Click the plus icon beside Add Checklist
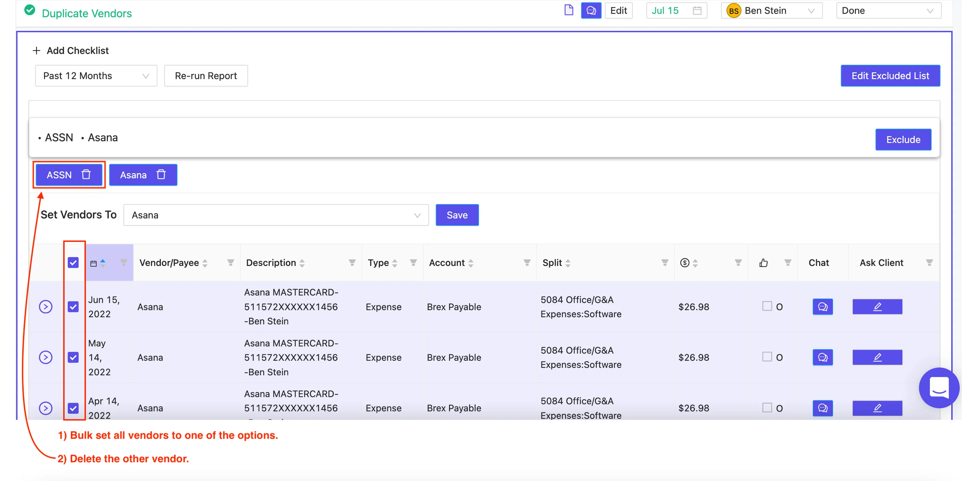The height and width of the screenshot is (481, 980). click(36, 51)
